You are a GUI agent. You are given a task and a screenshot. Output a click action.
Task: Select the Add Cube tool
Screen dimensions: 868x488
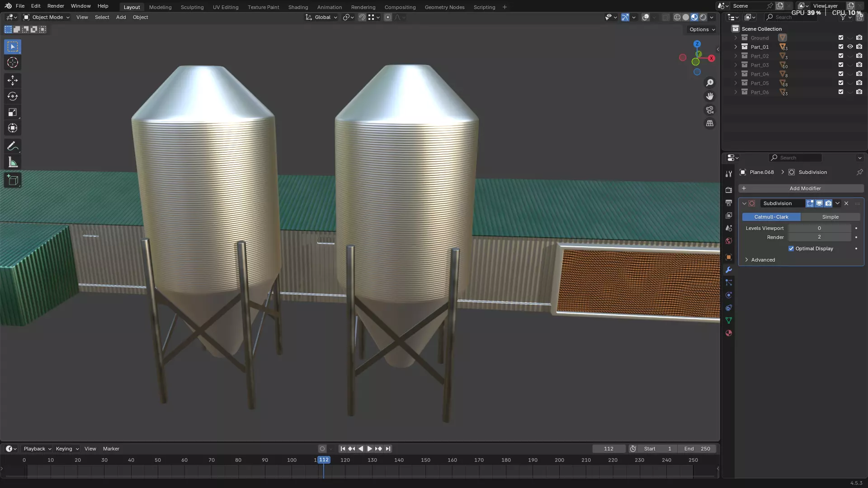tap(13, 180)
